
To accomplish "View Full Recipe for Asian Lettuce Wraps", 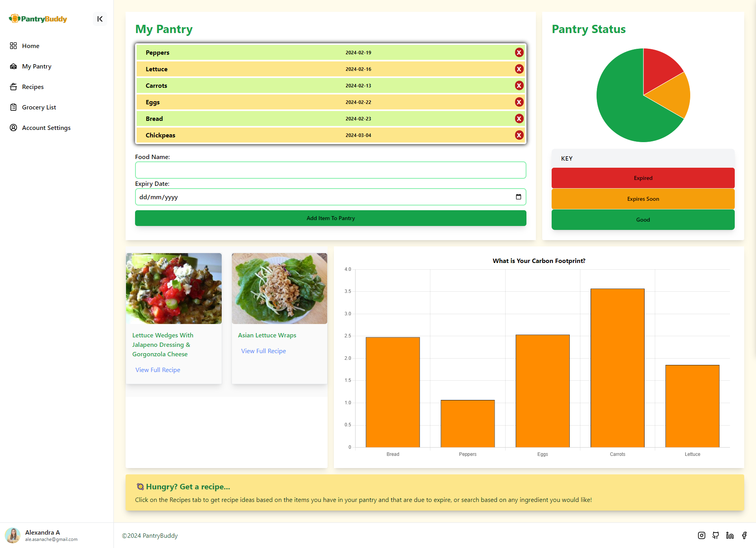I will click(x=263, y=351).
